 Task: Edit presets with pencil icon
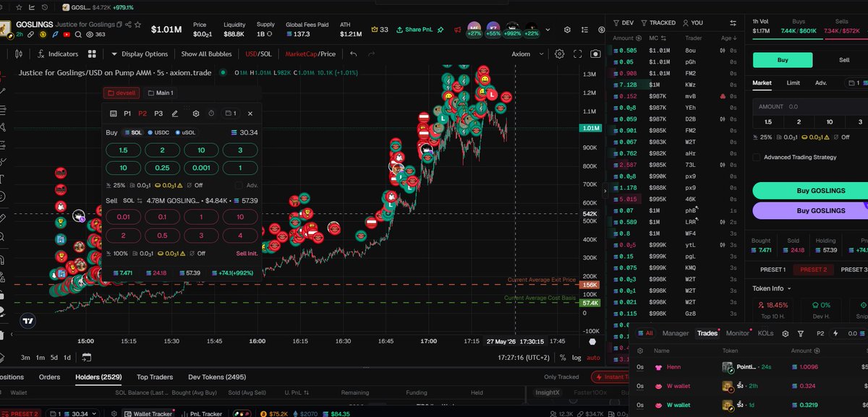(x=174, y=113)
